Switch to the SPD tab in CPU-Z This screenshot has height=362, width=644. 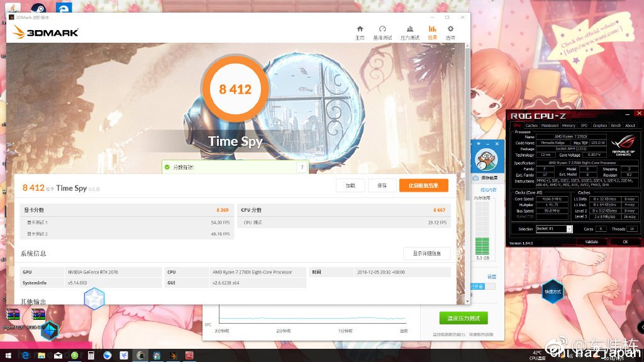coord(584,126)
